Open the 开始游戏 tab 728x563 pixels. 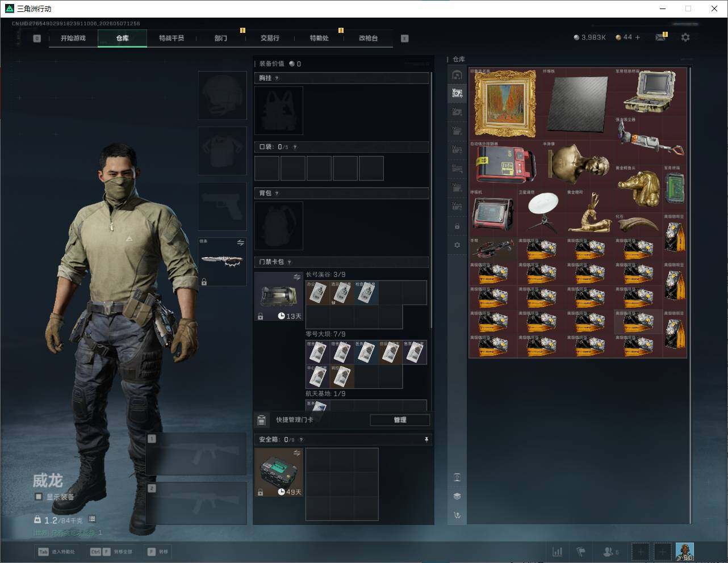[73, 38]
